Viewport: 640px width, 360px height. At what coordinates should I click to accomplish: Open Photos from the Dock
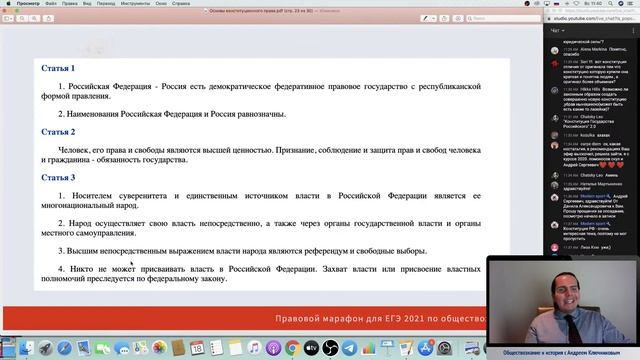click(160, 348)
